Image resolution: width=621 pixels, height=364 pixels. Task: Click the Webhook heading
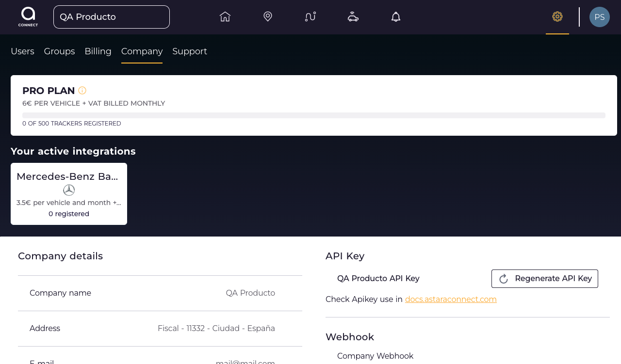pyautogui.click(x=350, y=337)
